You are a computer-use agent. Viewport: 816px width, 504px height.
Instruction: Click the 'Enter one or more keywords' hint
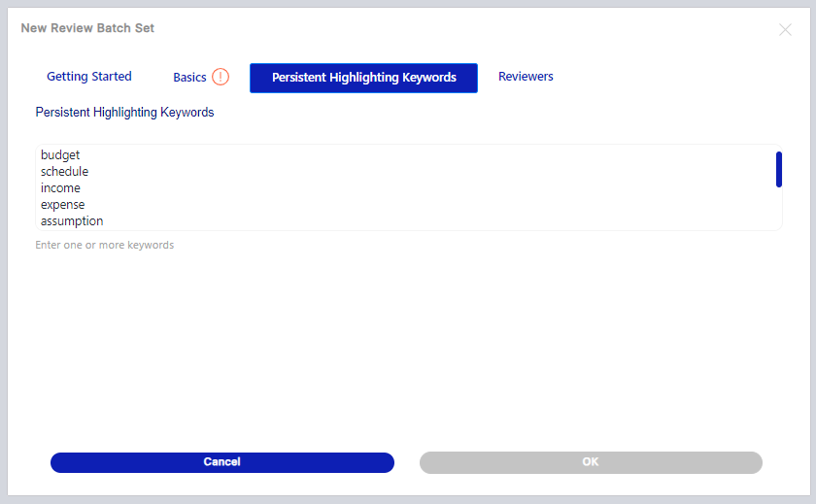(x=105, y=245)
